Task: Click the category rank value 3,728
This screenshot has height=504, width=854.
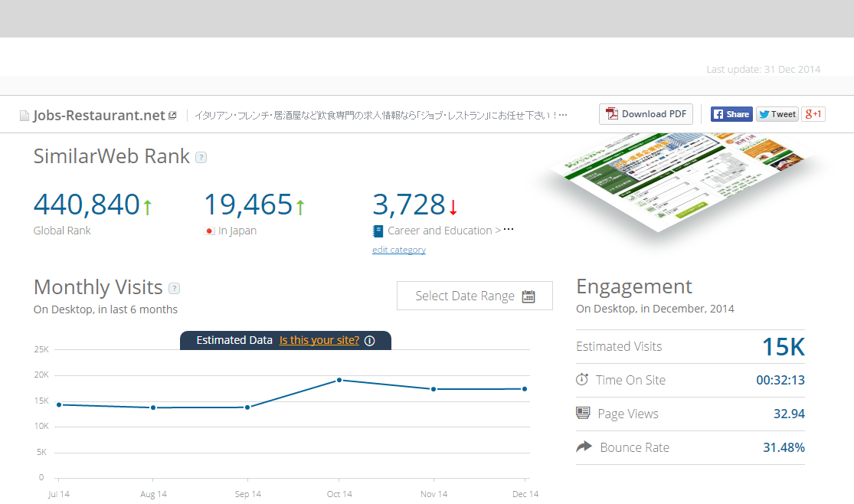Action: click(409, 205)
